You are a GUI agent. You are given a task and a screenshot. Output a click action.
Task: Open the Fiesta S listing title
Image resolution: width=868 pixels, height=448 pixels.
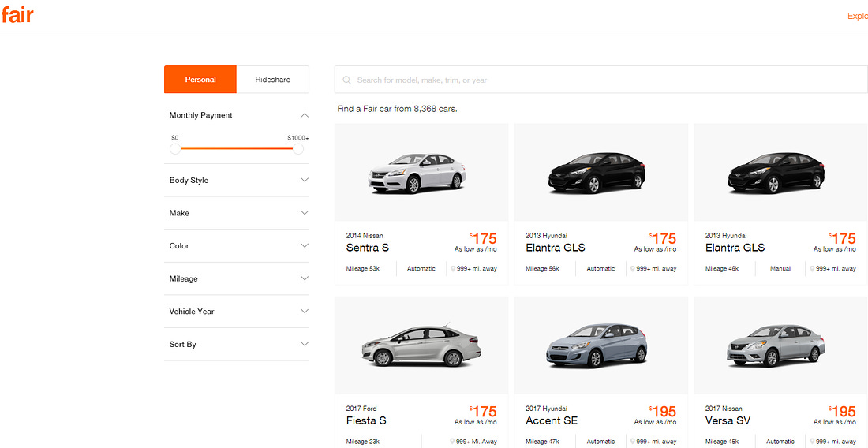point(366,421)
